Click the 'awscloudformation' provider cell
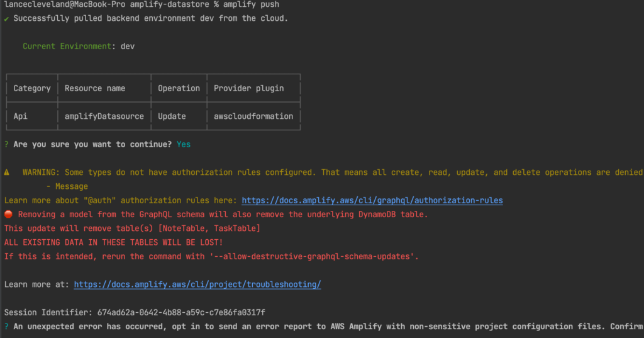The width and height of the screenshot is (644, 338). [253, 116]
